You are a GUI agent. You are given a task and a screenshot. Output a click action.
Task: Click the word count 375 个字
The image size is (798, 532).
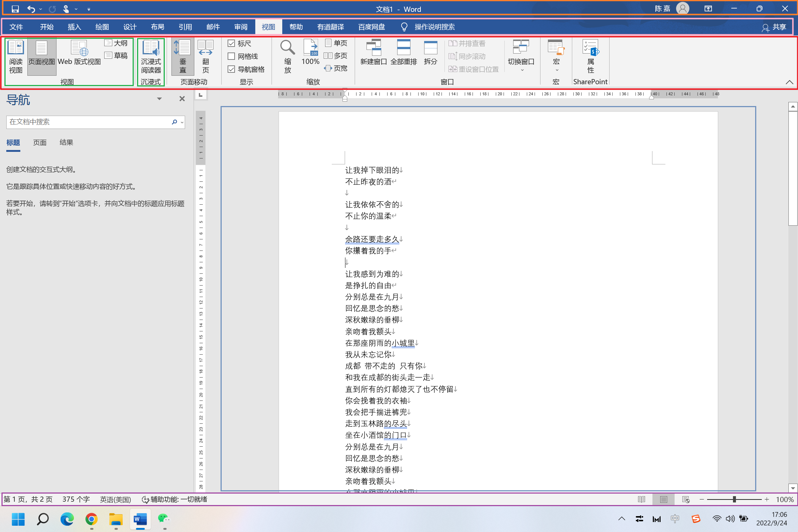pos(76,499)
